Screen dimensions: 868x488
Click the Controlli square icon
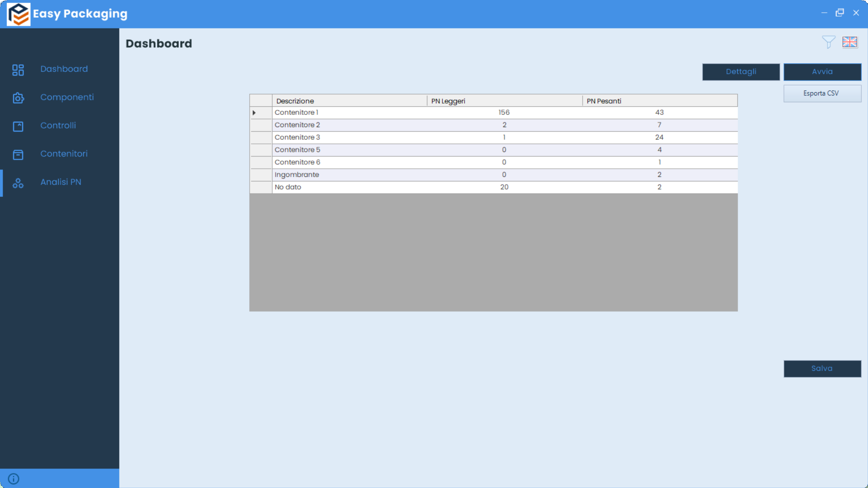tap(18, 126)
